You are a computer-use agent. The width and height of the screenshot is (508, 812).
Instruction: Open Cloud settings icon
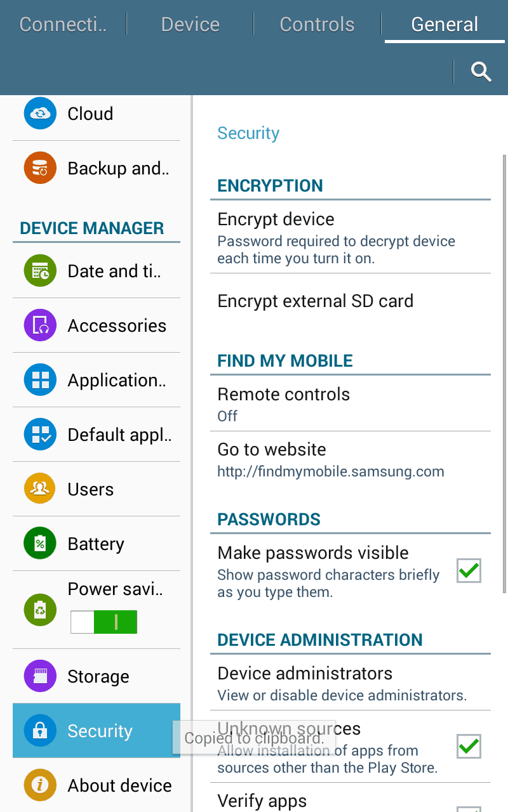pyautogui.click(x=41, y=114)
